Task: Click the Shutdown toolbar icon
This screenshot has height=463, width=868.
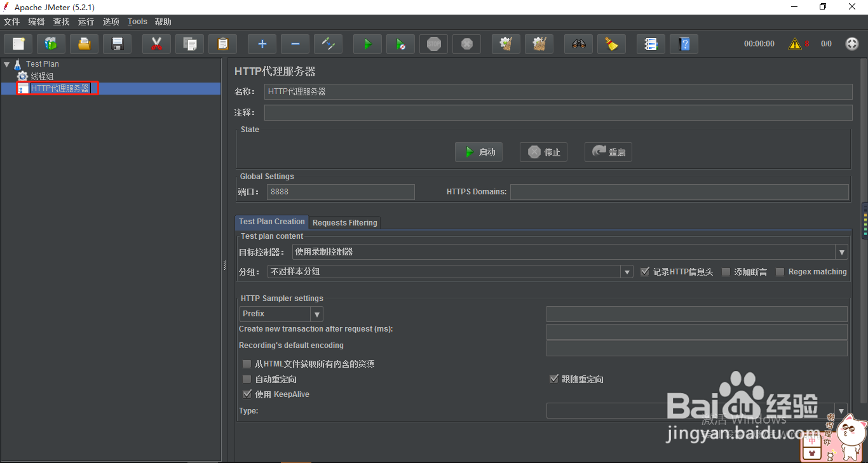Action: click(x=466, y=44)
